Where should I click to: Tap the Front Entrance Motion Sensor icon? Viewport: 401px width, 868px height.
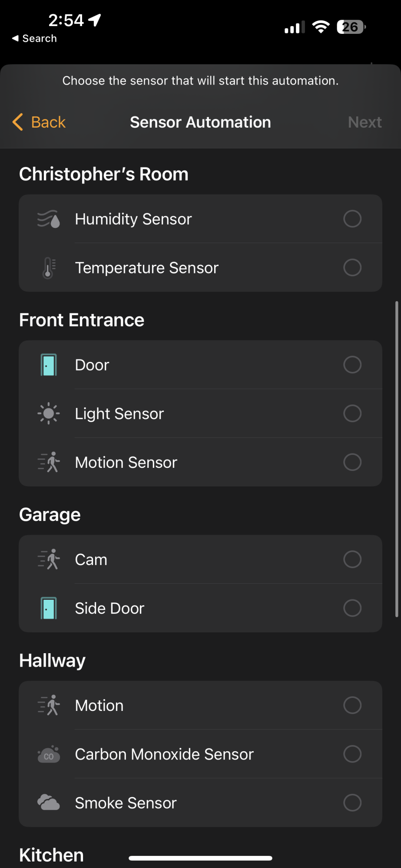(49, 462)
